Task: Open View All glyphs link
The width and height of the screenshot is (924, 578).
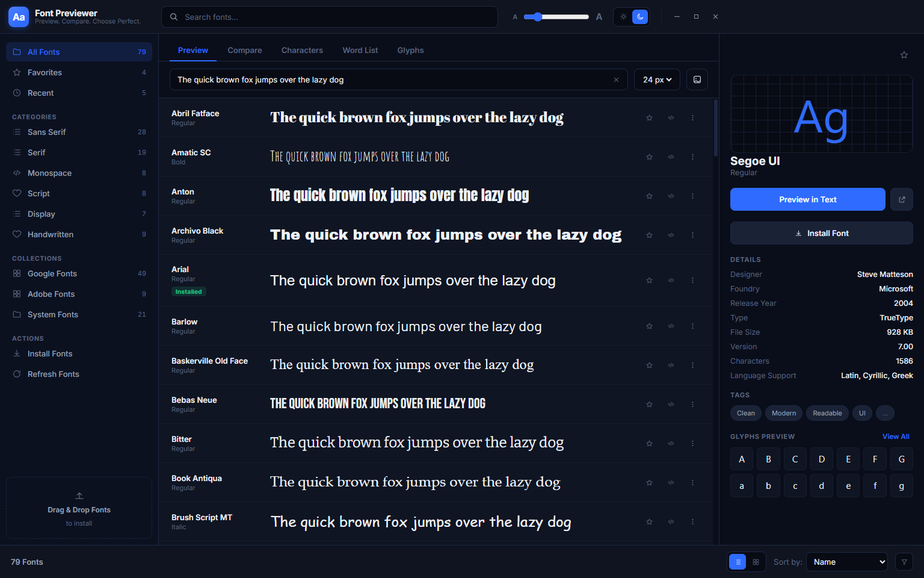Action: tap(896, 437)
